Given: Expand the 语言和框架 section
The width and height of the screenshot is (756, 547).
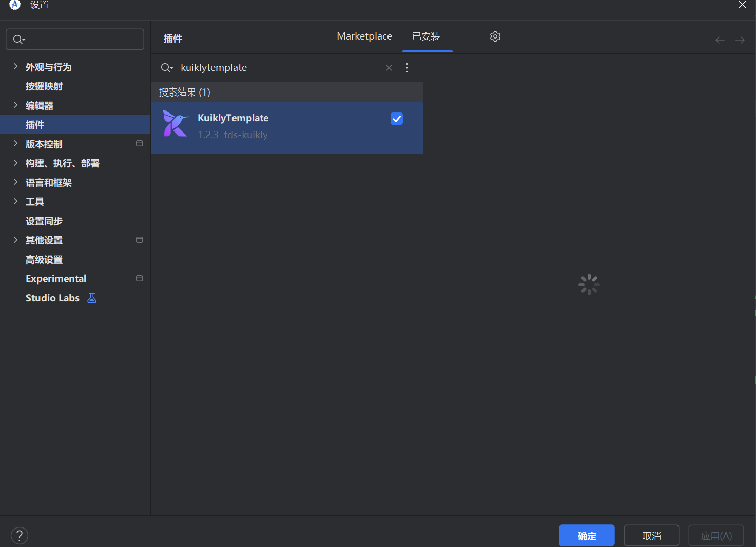Looking at the screenshot, I should (x=15, y=182).
